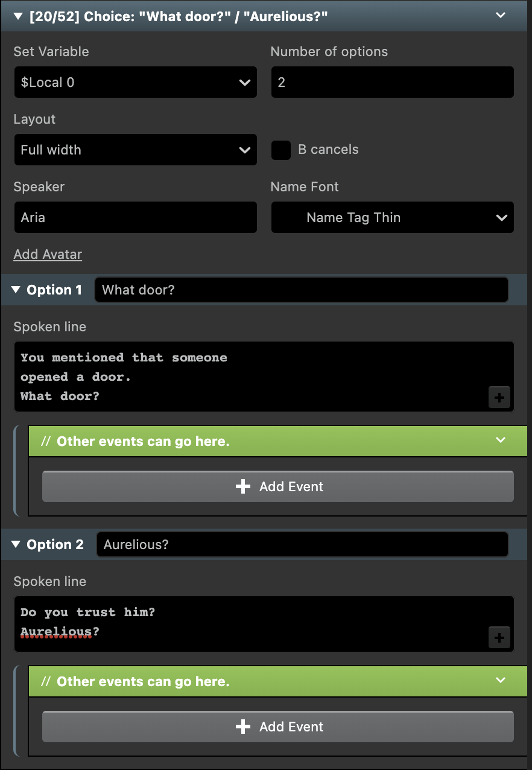Click the "Layout" label
Viewport: 532px width, 770px height.
[x=34, y=119]
